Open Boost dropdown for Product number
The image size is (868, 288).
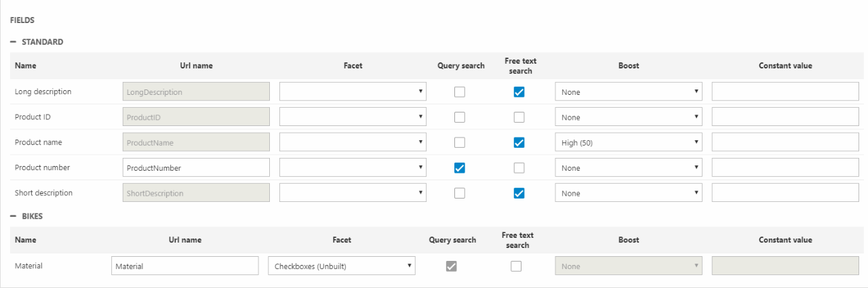(x=628, y=168)
